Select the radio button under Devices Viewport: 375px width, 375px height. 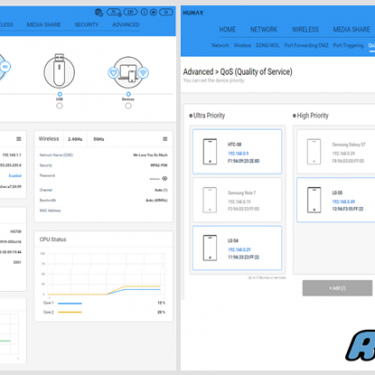(128, 106)
